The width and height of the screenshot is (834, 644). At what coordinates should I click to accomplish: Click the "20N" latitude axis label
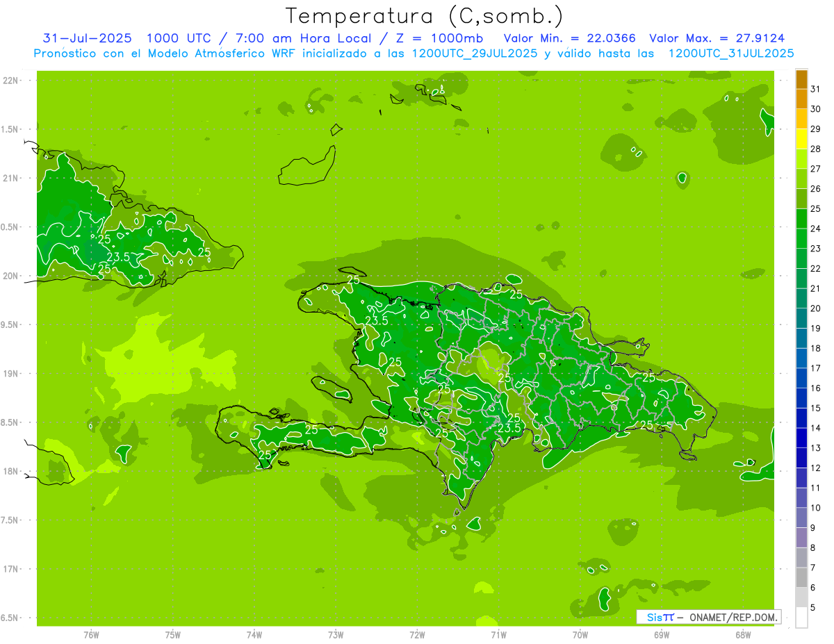[10, 276]
